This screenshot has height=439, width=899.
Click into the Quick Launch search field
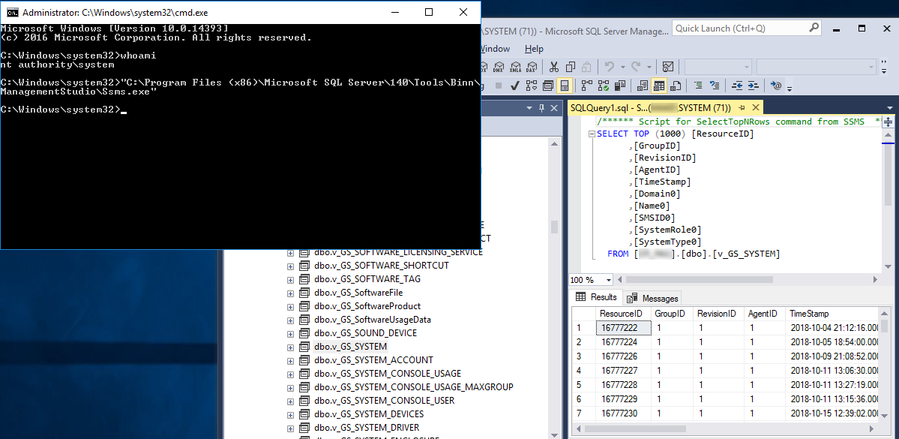tap(740, 28)
